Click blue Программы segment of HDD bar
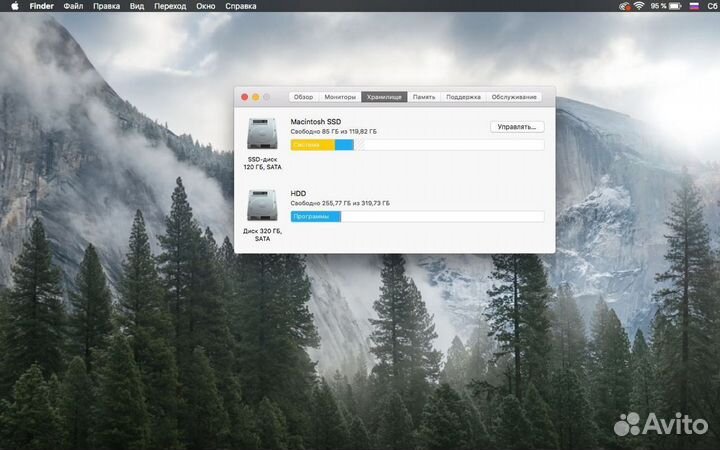 pyautogui.click(x=316, y=216)
